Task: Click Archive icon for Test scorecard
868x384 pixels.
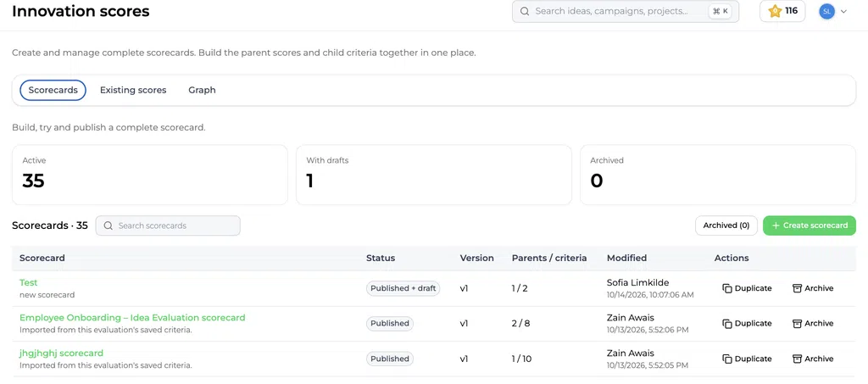Action: click(x=797, y=288)
